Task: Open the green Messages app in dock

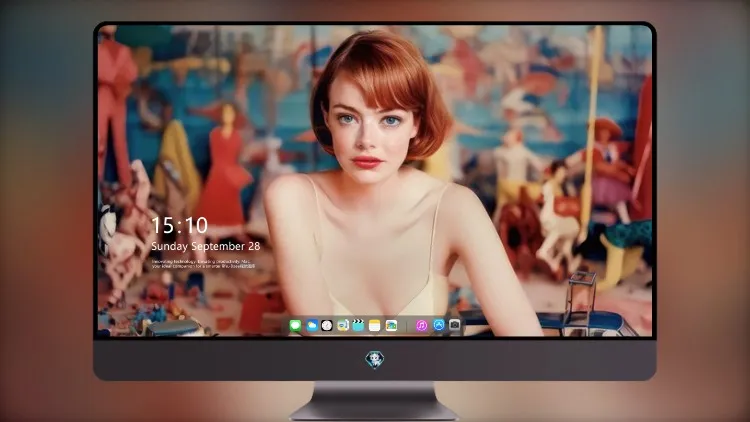Action: point(295,326)
